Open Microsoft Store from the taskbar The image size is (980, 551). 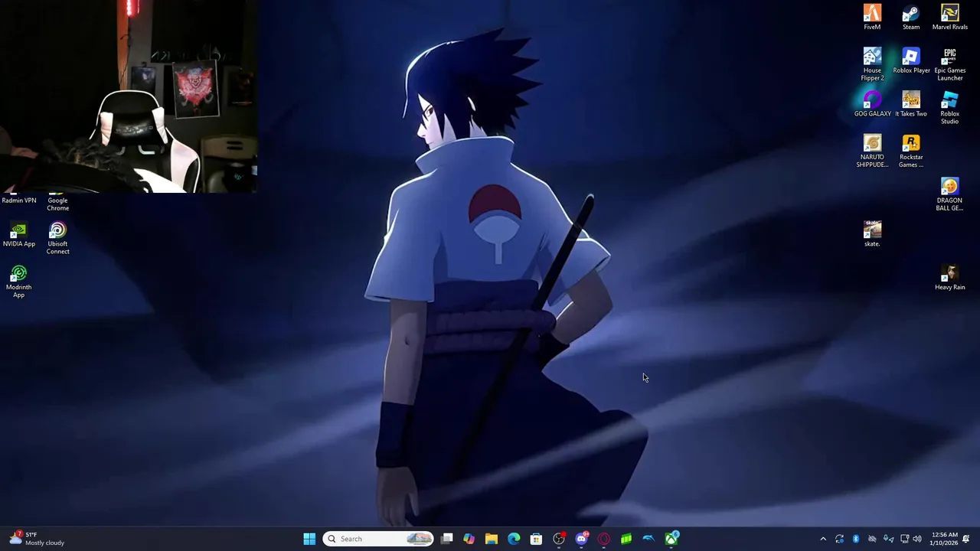(x=536, y=539)
